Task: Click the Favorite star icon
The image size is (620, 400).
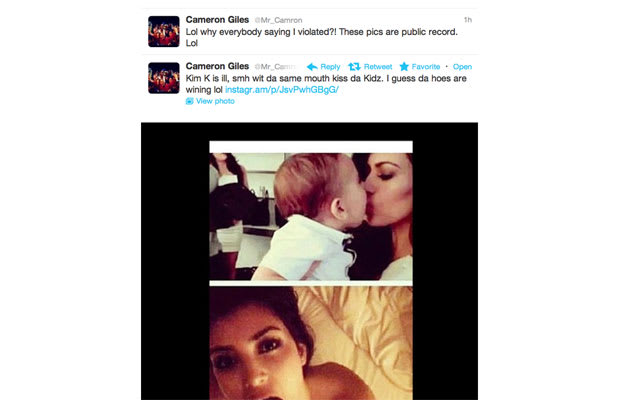Action: [404, 66]
